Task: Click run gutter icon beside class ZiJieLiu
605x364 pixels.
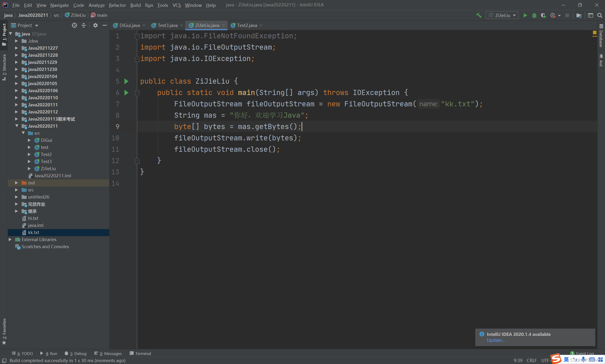Action: [x=126, y=81]
